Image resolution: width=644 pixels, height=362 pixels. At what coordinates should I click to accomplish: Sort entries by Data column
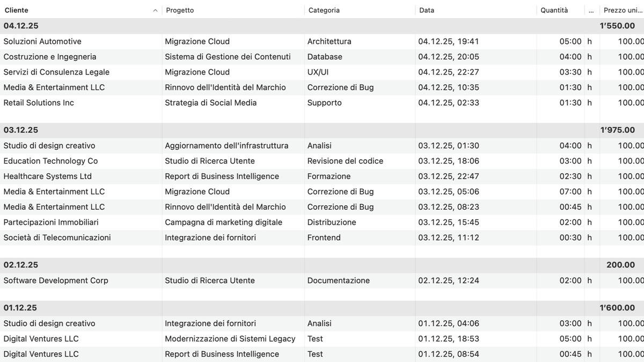coord(427,10)
